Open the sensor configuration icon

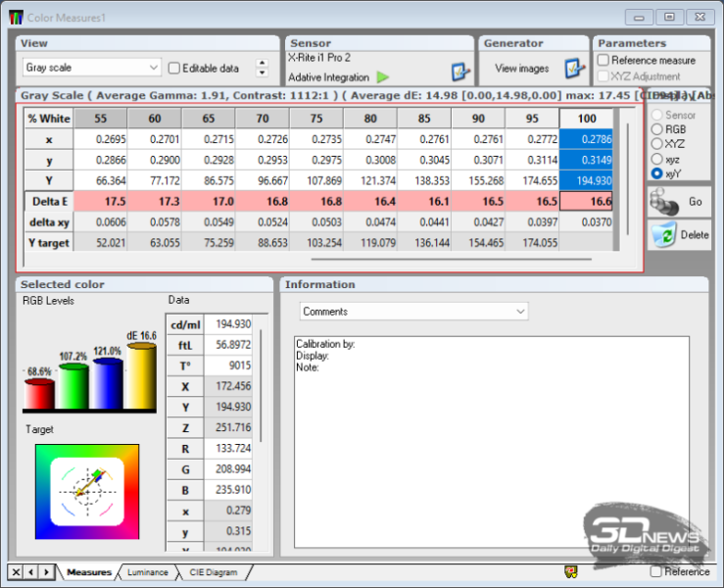pyautogui.click(x=460, y=72)
